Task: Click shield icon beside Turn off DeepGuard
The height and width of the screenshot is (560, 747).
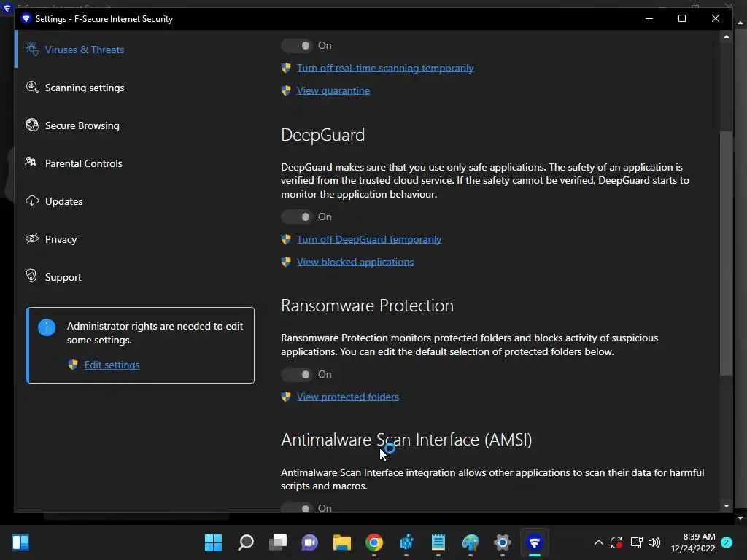Action: tap(286, 239)
